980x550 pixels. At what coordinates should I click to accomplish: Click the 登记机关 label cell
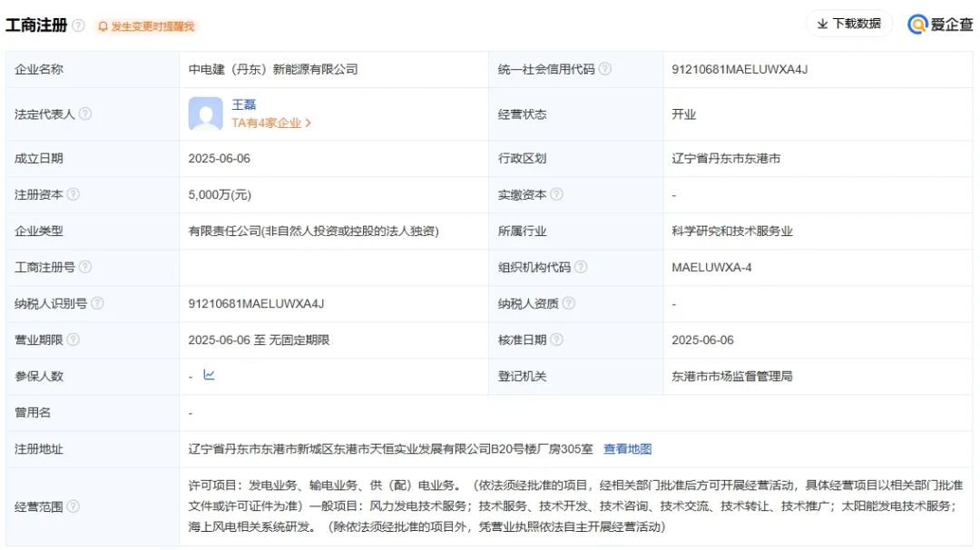point(575,377)
